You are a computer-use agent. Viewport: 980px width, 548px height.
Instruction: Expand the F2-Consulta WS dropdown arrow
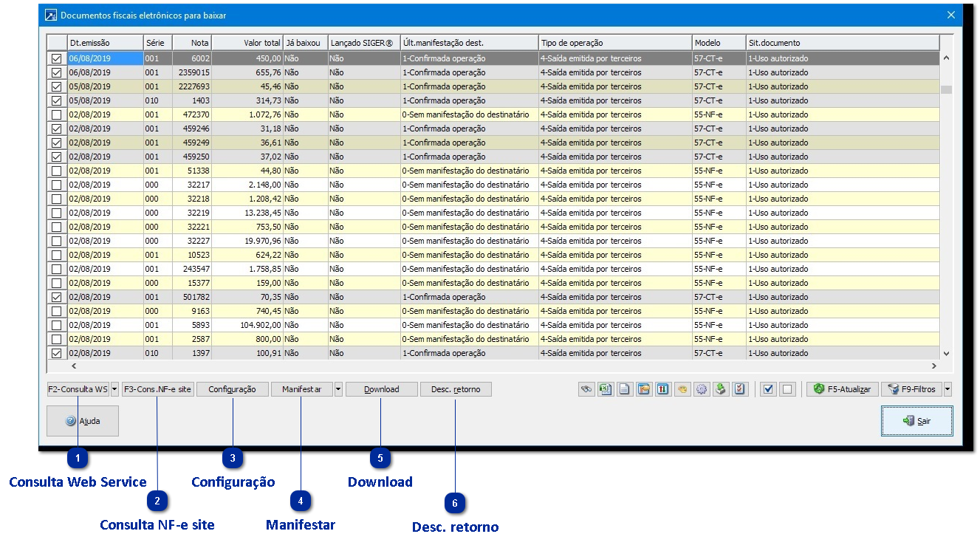pyautogui.click(x=115, y=389)
